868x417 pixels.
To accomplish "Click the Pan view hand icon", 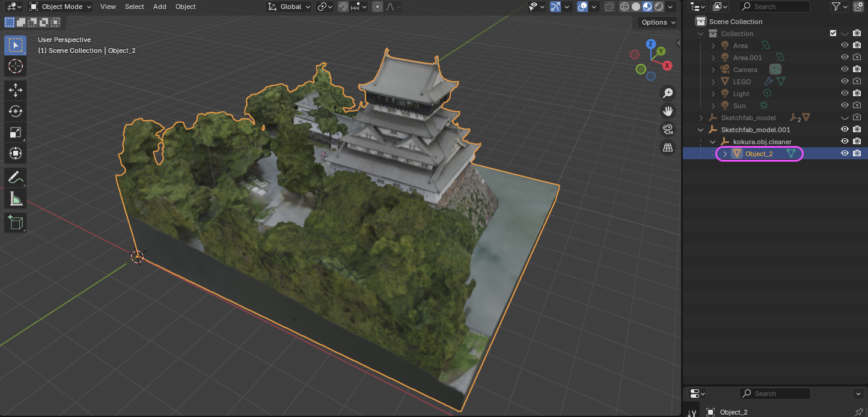I will click(667, 111).
